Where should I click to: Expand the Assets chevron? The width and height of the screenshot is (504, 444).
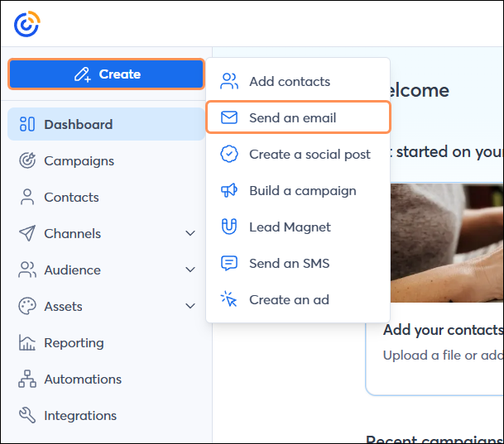tap(190, 306)
